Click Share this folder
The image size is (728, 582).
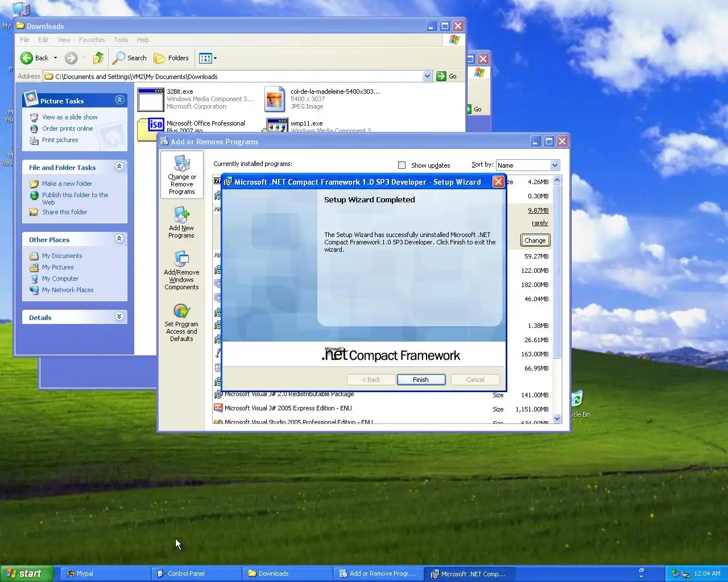coord(64,212)
